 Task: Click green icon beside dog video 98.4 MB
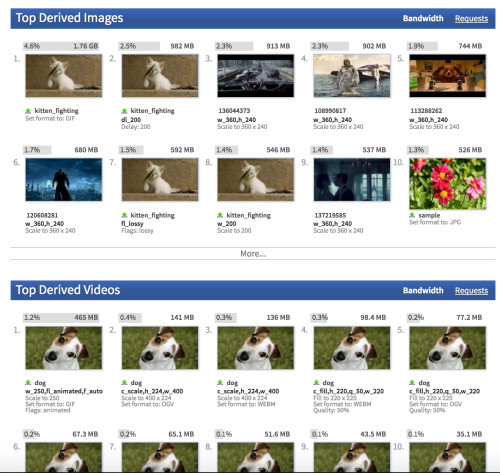tap(316, 382)
